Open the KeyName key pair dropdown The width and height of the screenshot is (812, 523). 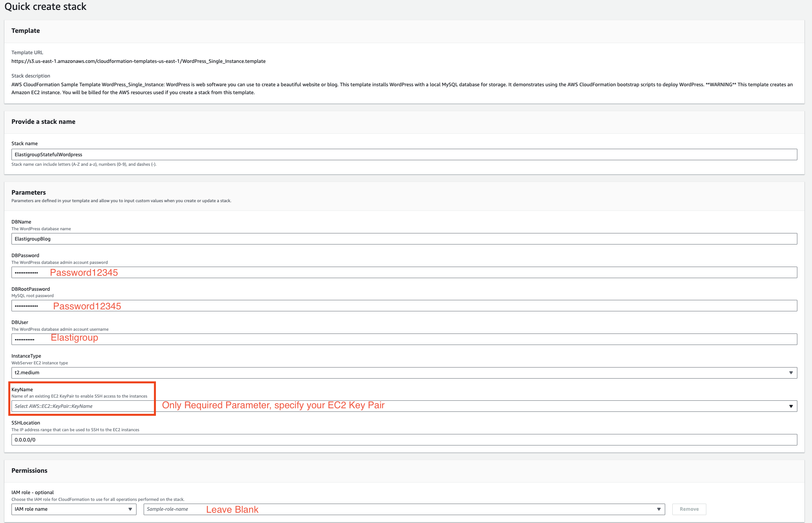pyautogui.click(x=404, y=406)
